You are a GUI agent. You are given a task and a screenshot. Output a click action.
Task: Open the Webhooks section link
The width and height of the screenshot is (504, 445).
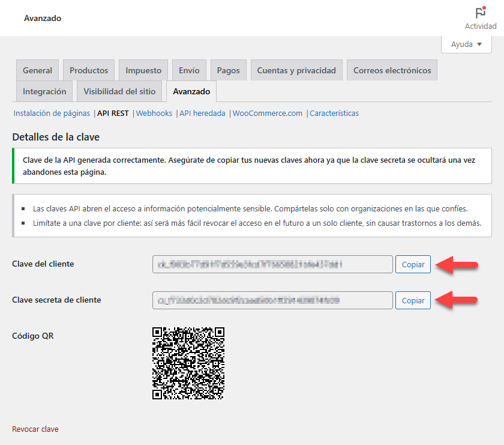click(154, 113)
